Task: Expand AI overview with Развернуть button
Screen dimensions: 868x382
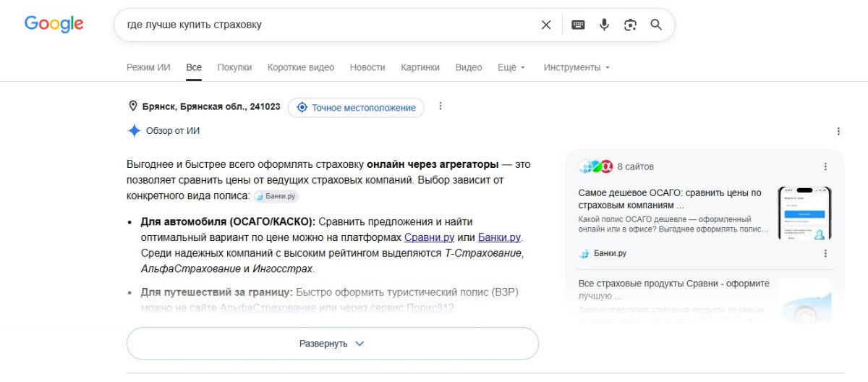Action: pos(333,344)
